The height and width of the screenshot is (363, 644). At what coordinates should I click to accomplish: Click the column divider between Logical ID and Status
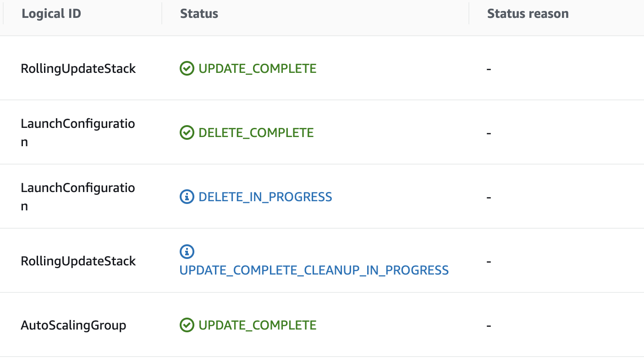(x=162, y=14)
